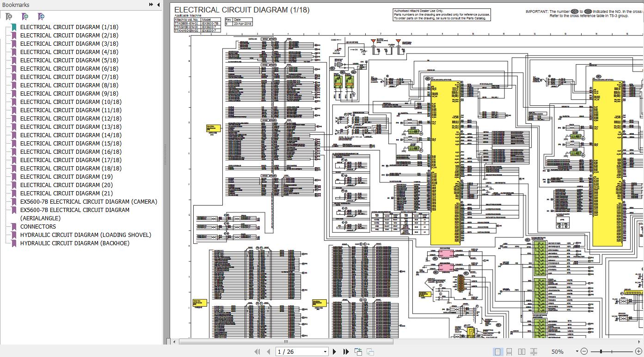
Task: Expand the Bookmarks panel with the double arrow
Action: [151, 5]
